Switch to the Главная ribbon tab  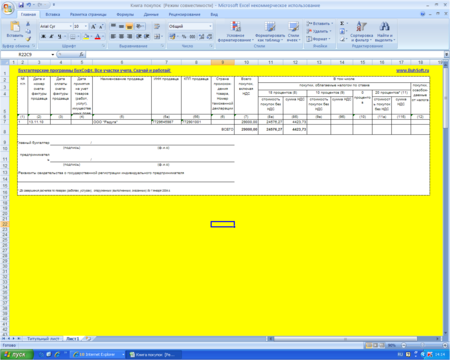pyautogui.click(x=28, y=15)
